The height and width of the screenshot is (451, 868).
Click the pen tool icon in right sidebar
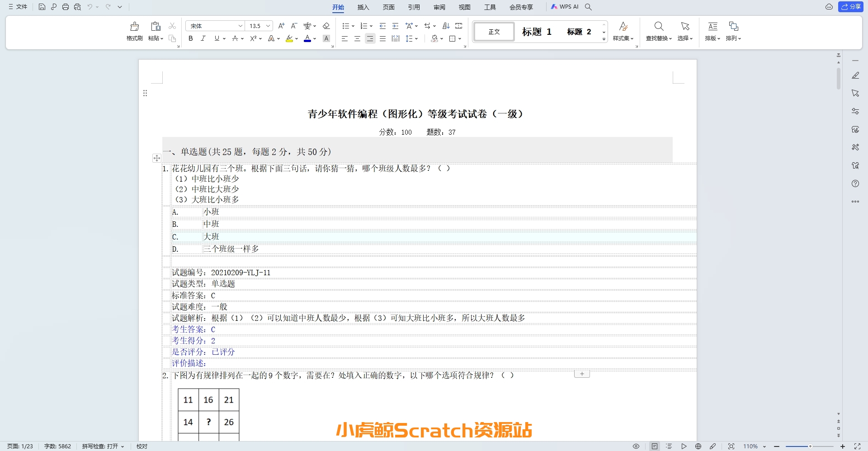click(x=855, y=75)
